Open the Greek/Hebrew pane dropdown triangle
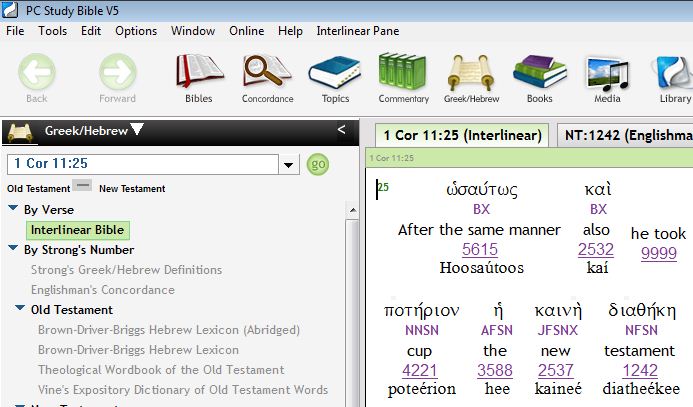Viewport: 693px width, 407px height. click(x=137, y=130)
